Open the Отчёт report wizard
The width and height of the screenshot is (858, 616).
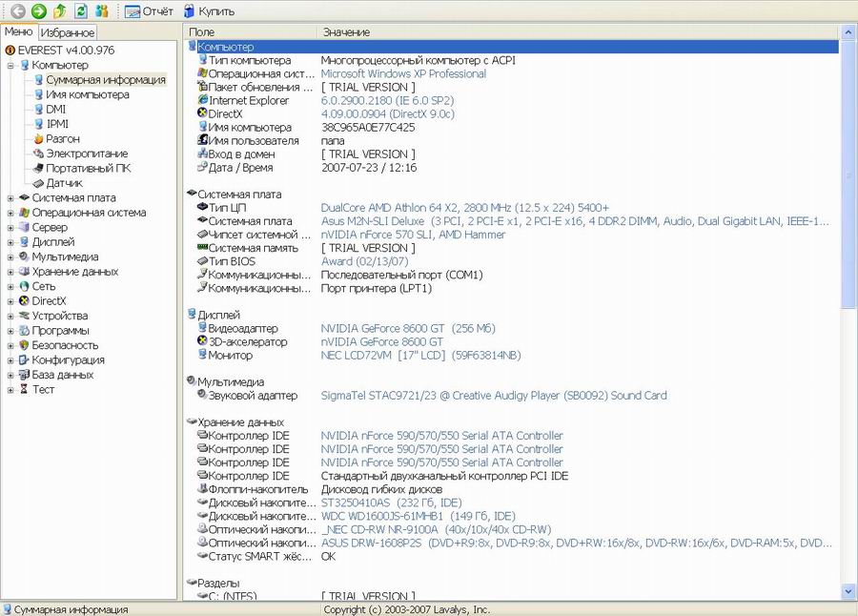point(150,11)
